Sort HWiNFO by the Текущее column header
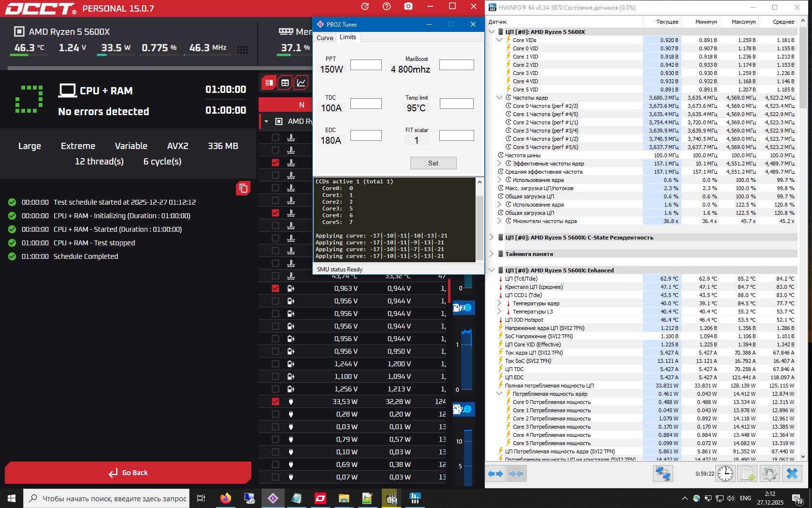812x508 pixels. click(x=667, y=22)
